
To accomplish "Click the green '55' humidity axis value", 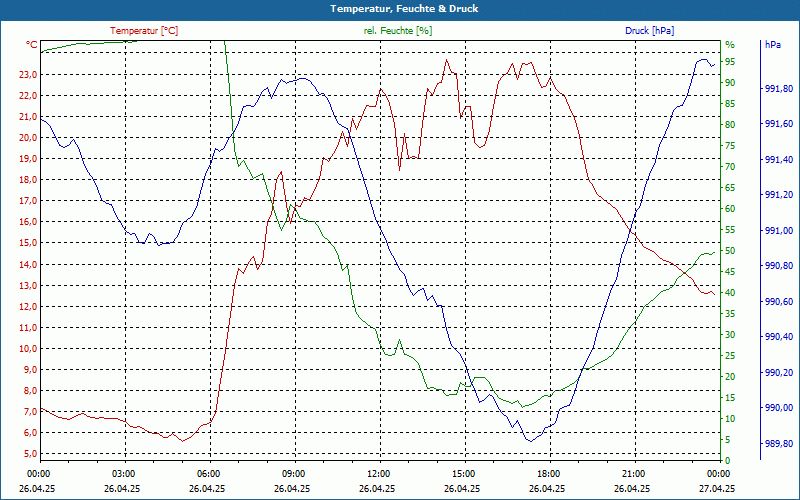I will [x=730, y=230].
